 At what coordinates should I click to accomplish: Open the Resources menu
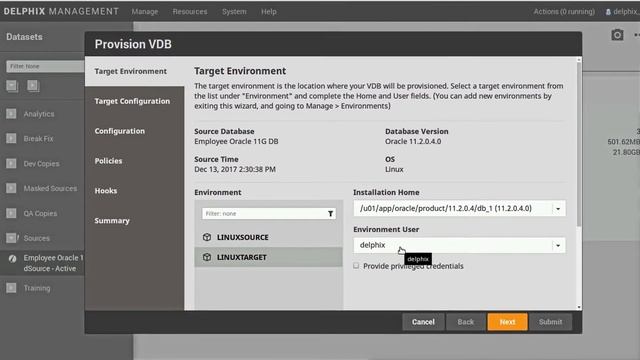pos(190,12)
